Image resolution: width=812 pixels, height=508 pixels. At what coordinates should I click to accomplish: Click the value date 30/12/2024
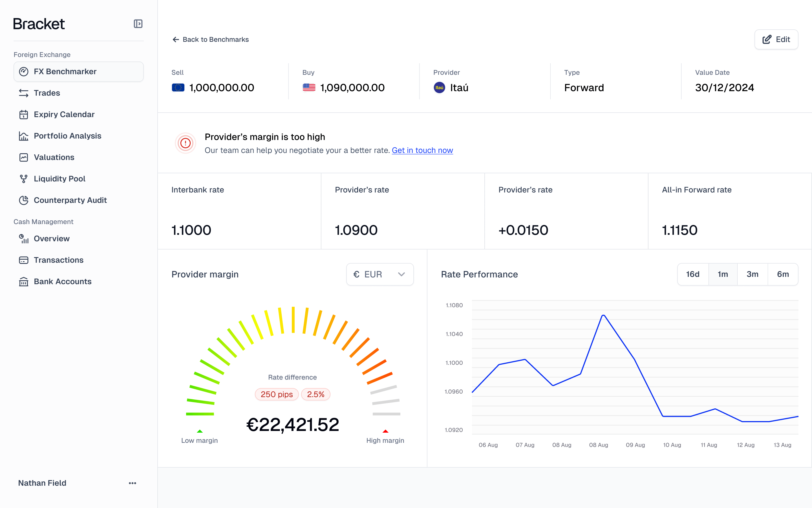[724, 88]
